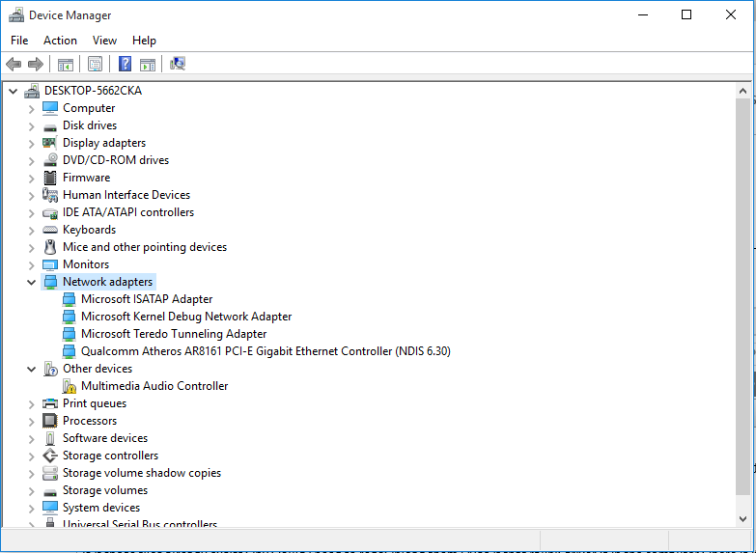Screen dimensions: 756x553
Task: Expand the Storage volumes category
Action: (31, 491)
